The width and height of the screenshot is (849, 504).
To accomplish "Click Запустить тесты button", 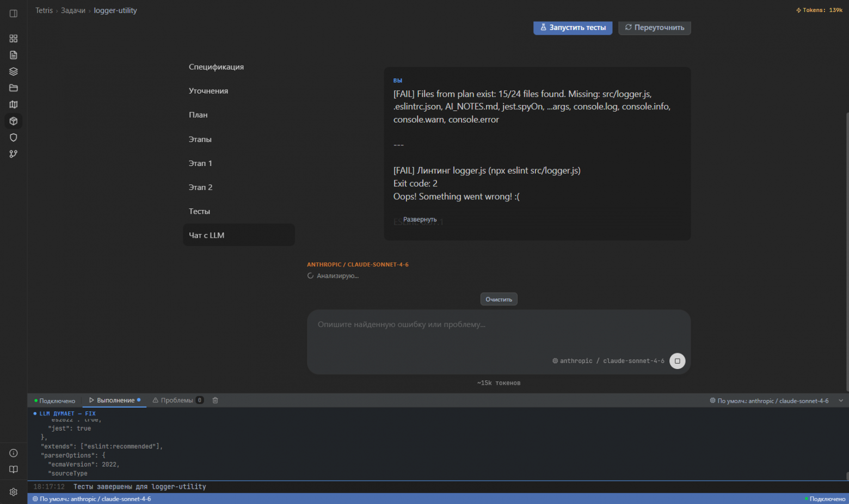I will click(x=573, y=27).
